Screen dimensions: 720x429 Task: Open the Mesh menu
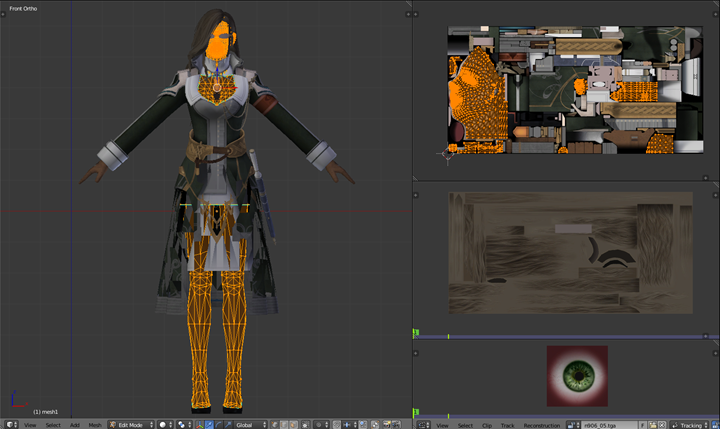pyautogui.click(x=95, y=424)
